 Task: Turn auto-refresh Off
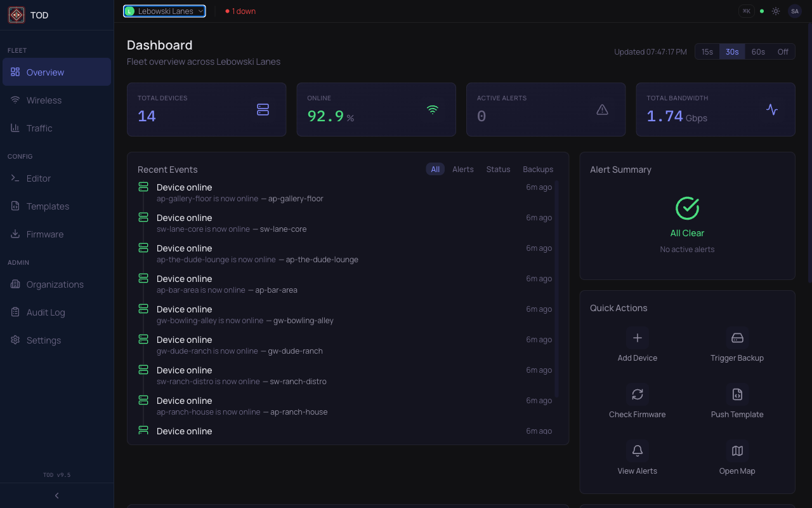[782, 51]
